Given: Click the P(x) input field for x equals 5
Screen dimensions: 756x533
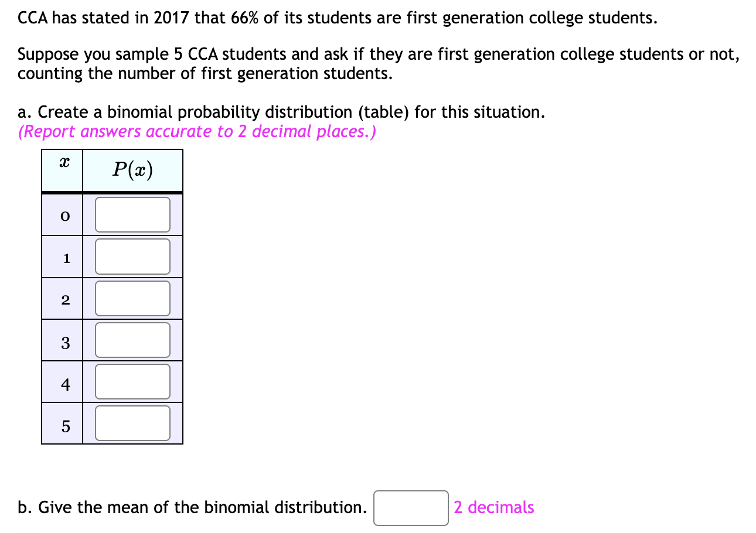Looking at the screenshot, I should click(x=132, y=423).
